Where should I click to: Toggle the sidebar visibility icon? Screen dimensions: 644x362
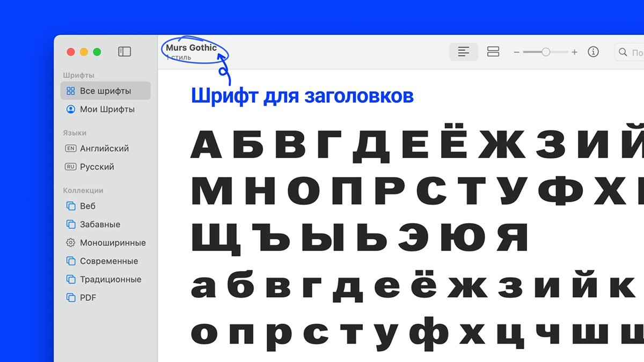(124, 51)
